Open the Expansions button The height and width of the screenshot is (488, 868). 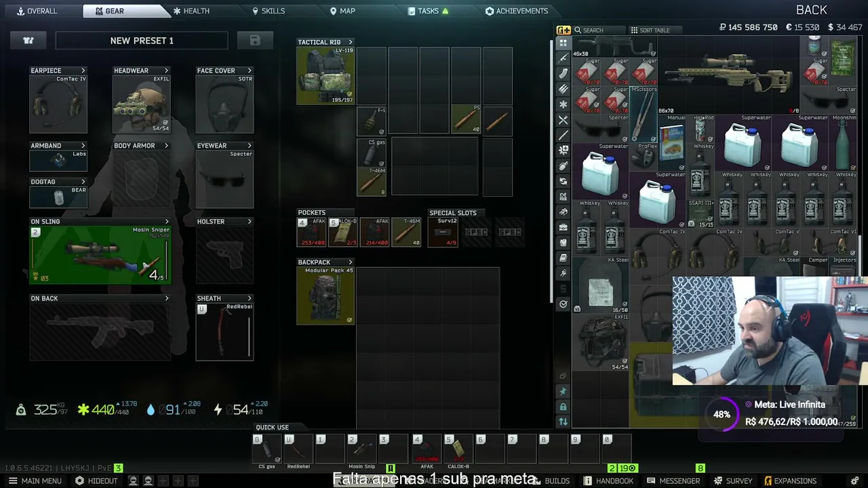(x=790, y=481)
